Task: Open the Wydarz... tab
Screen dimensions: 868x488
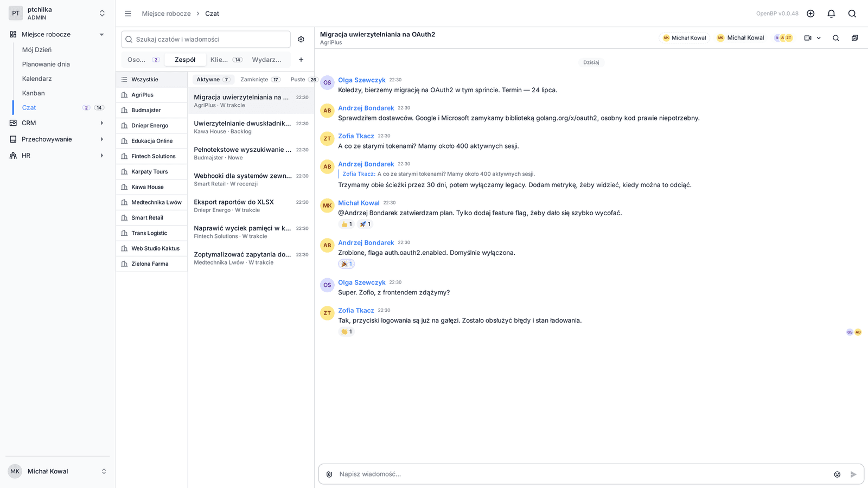Action: pos(267,60)
